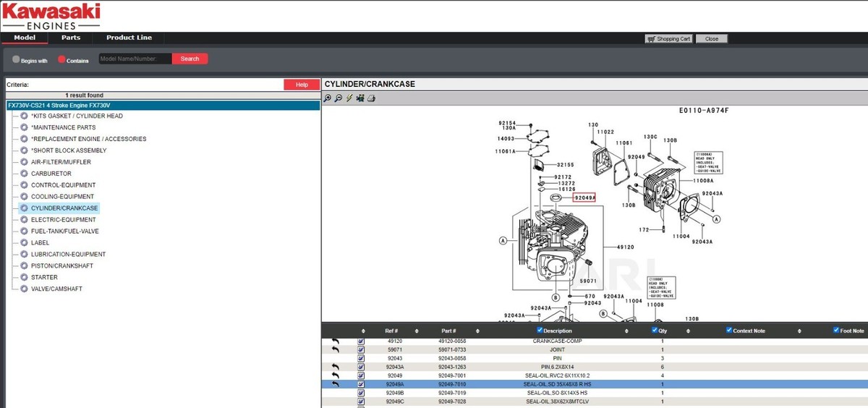
Task: Click the lightning bolt diagram tool
Action: (x=349, y=98)
